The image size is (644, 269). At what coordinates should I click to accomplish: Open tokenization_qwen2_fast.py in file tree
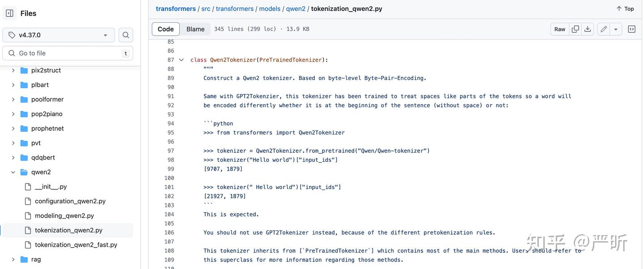[x=76, y=245]
